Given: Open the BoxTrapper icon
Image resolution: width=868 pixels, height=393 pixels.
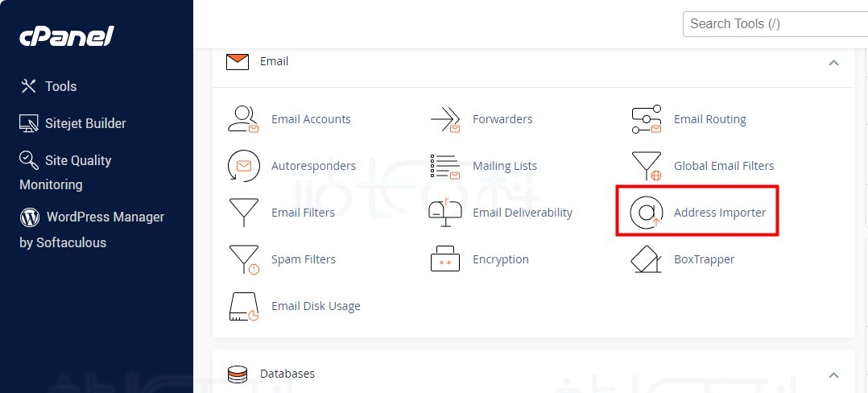Looking at the screenshot, I should click(647, 259).
